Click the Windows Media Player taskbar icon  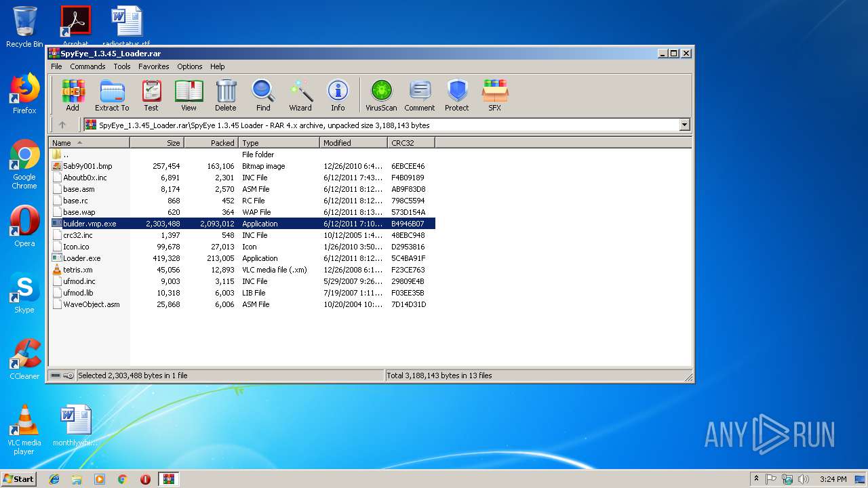point(100,479)
